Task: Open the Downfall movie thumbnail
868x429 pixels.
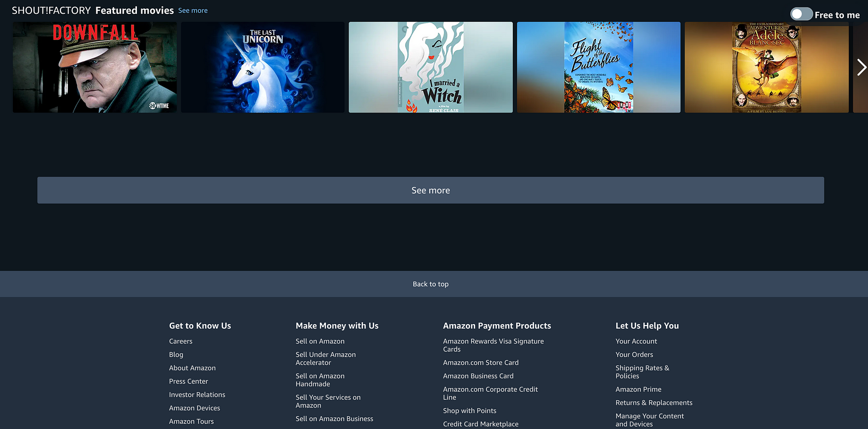Action: click(x=94, y=67)
